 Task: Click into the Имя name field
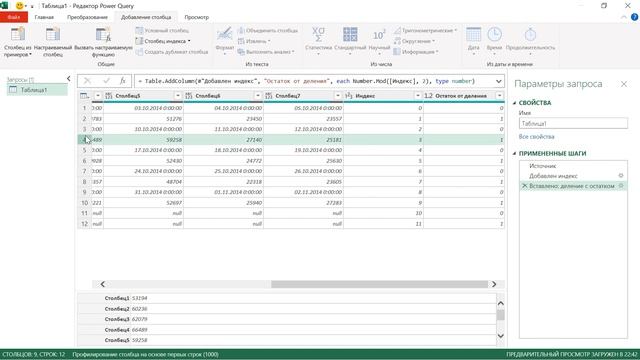(573, 123)
